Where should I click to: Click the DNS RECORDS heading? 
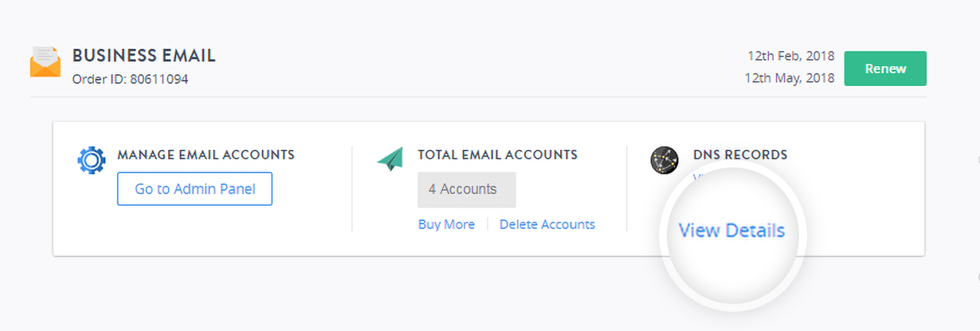740,155
